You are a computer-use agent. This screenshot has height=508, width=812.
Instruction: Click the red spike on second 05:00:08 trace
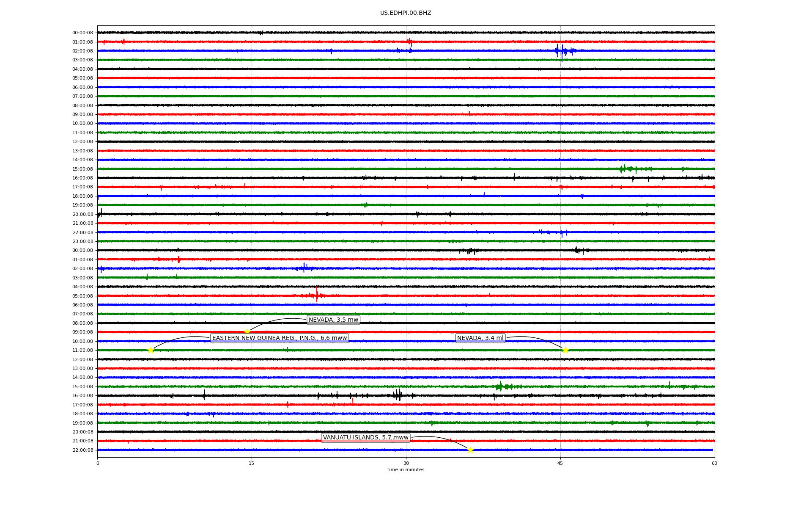point(317,295)
